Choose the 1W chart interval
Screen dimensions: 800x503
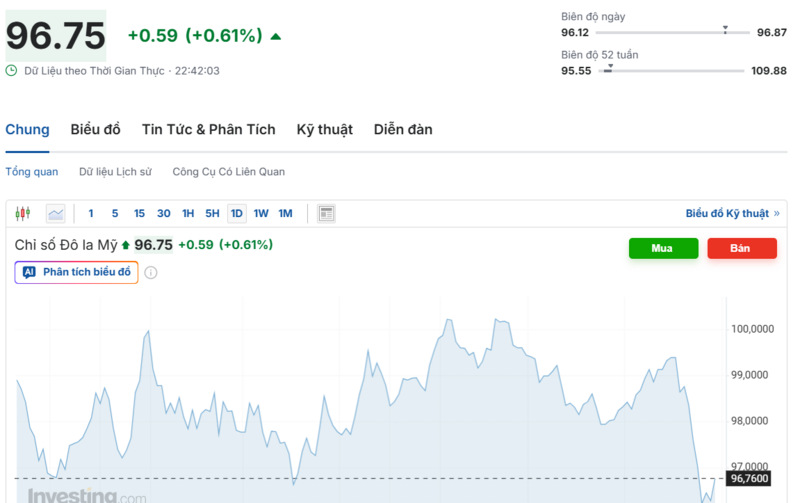(x=261, y=213)
